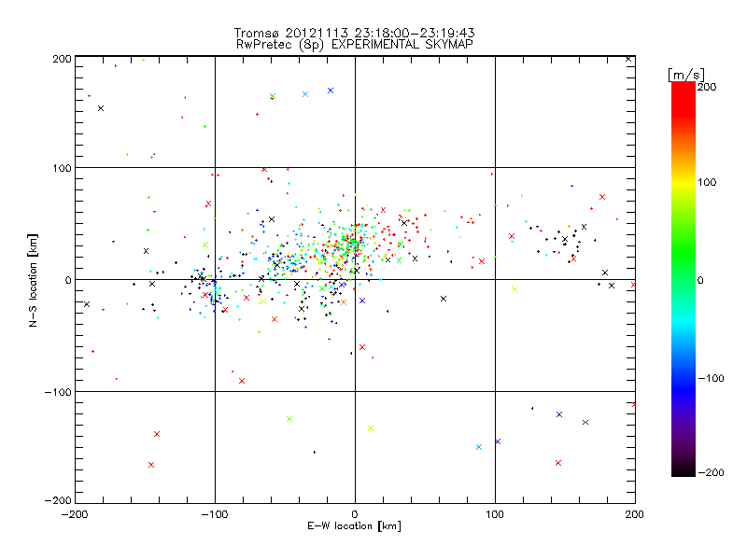Click the x-axis "-100" tick label
747x560 pixels.
click(215, 514)
